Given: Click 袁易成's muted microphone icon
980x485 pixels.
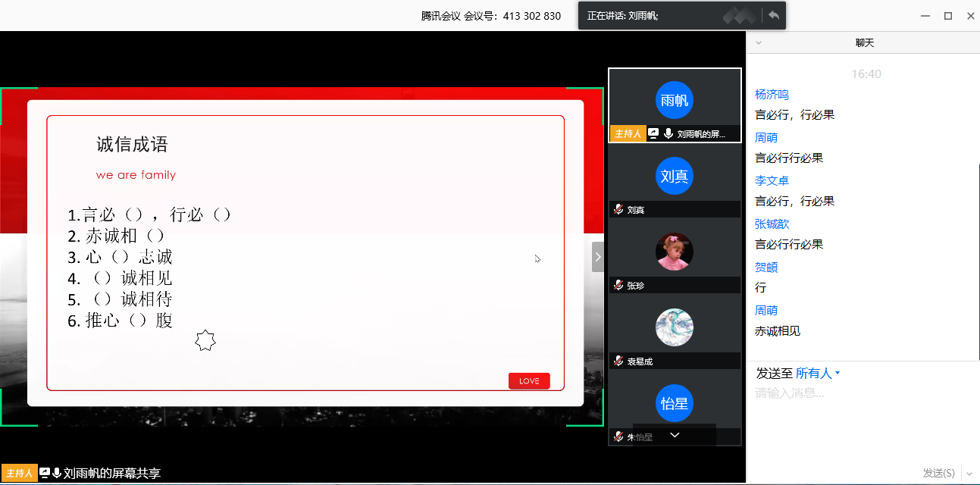Looking at the screenshot, I should (x=618, y=361).
